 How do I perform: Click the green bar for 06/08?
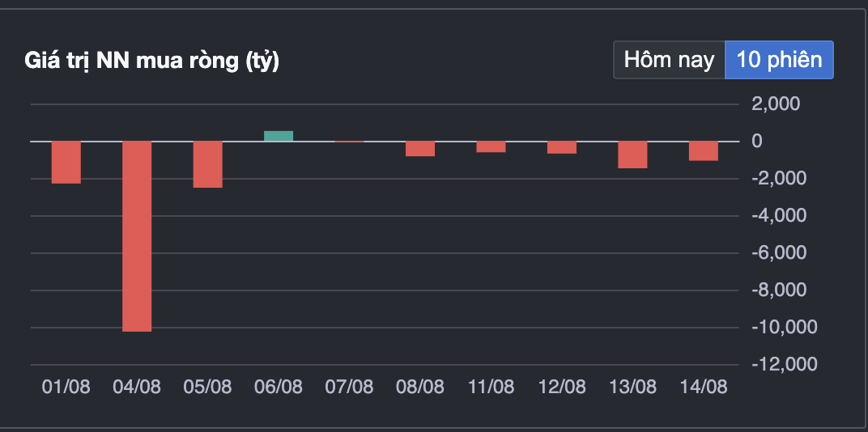tap(279, 136)
